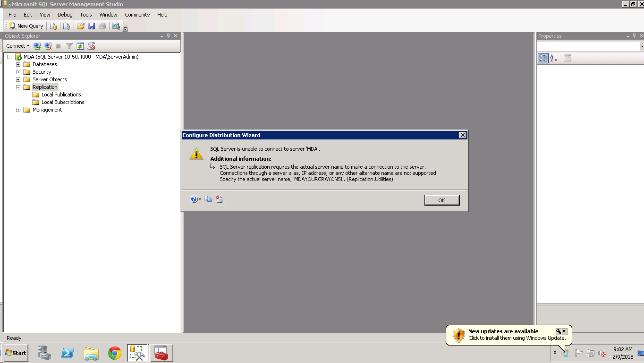Open the Properties object selector combo box
This screenshot has height=363, width=644.
point(591,46)
